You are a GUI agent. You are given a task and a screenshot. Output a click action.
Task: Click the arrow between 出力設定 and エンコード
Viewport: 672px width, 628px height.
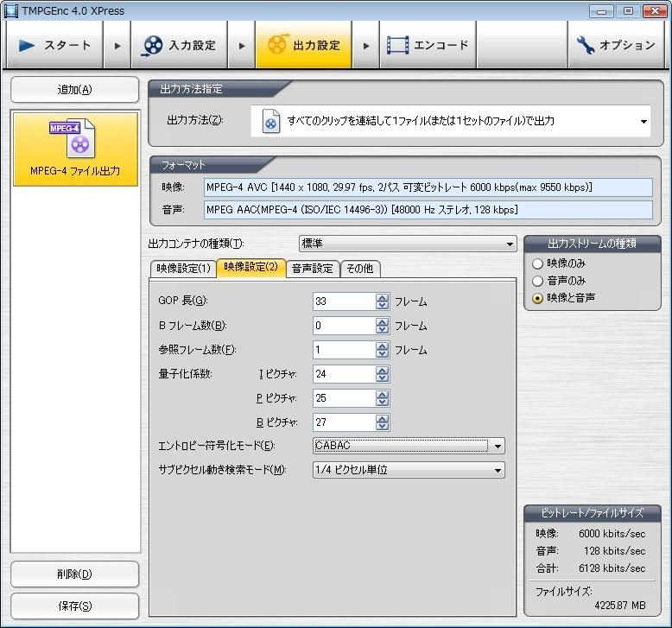[366, 46]
